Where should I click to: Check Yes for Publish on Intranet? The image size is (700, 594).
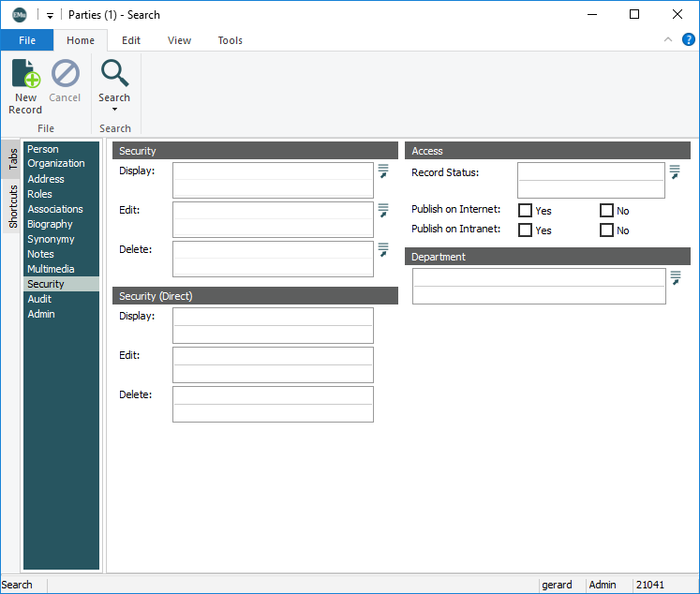tap(526, 230)
